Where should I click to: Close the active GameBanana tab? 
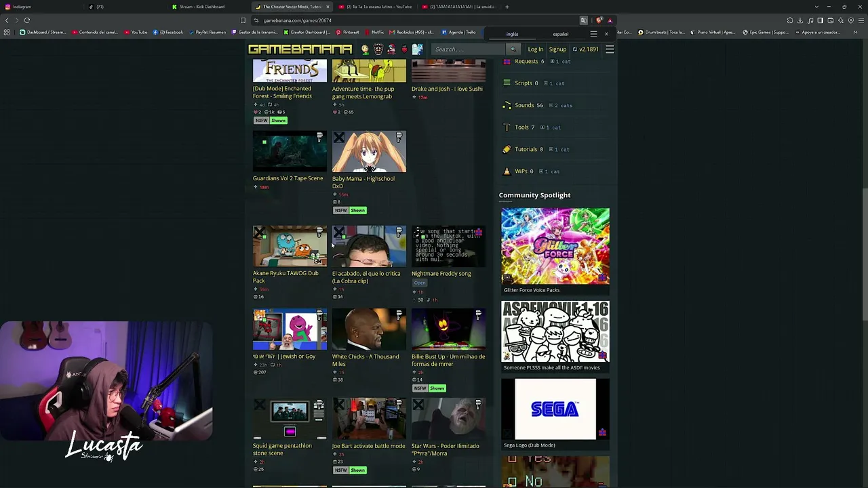coord(328,7)
